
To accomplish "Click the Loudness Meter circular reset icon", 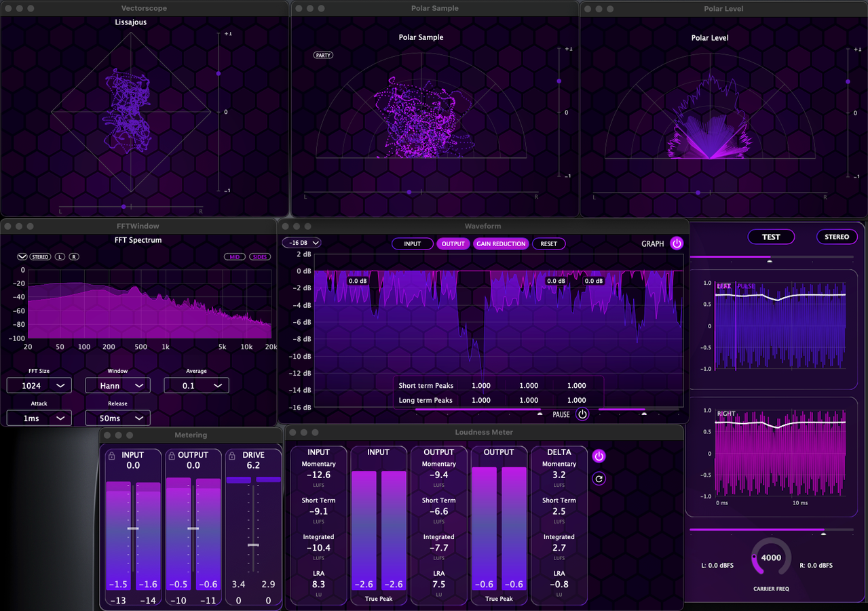I will 599,479.
